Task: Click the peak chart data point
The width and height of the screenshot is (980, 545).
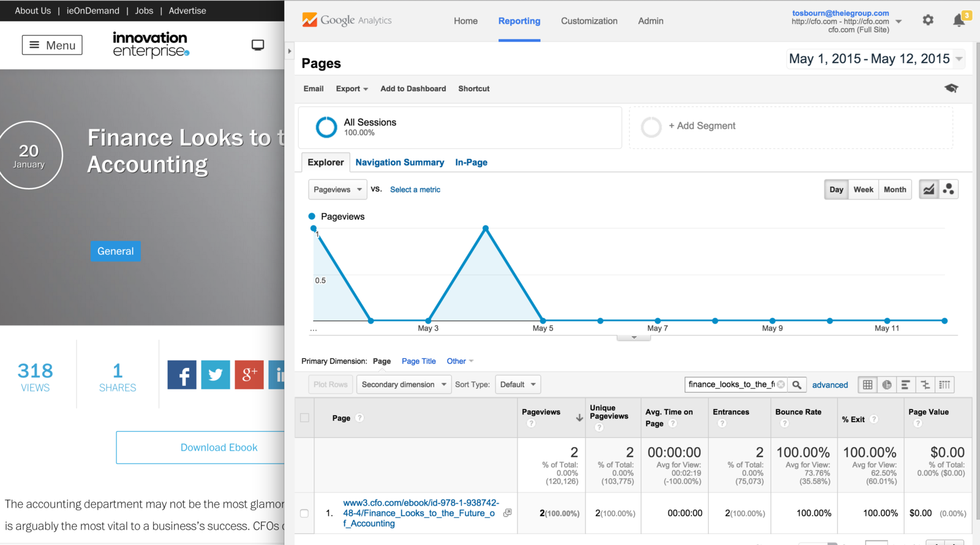Action: pyautogui.click(x=486, y=228)
